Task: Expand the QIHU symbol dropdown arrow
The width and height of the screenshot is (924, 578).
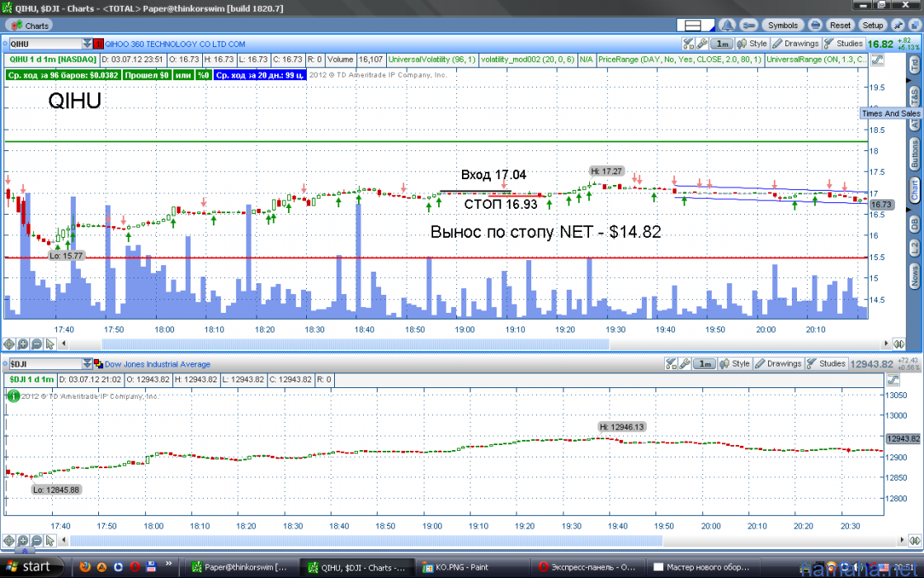Action: tap(87, 44)
